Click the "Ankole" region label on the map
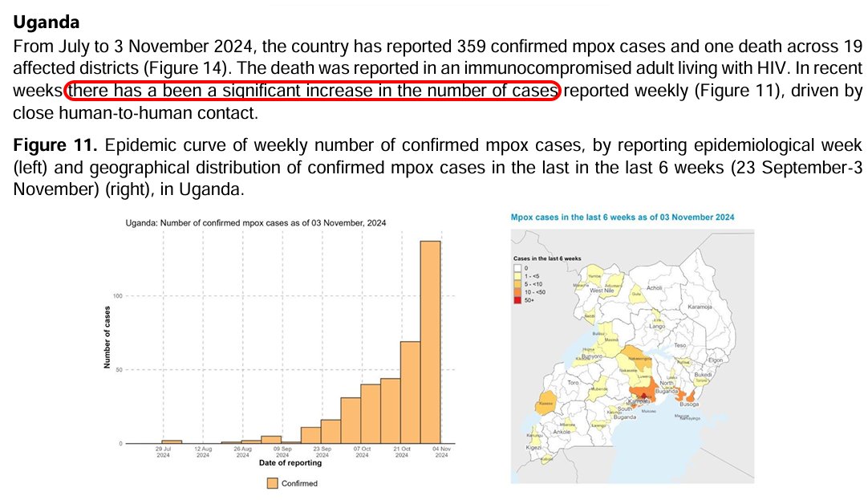 point(562,432)
